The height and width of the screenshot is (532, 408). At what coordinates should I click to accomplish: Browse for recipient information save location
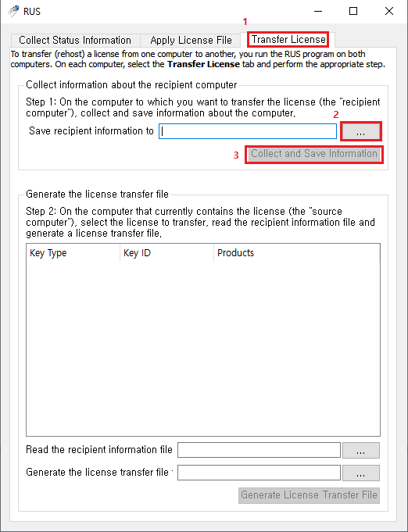(360, 131)
